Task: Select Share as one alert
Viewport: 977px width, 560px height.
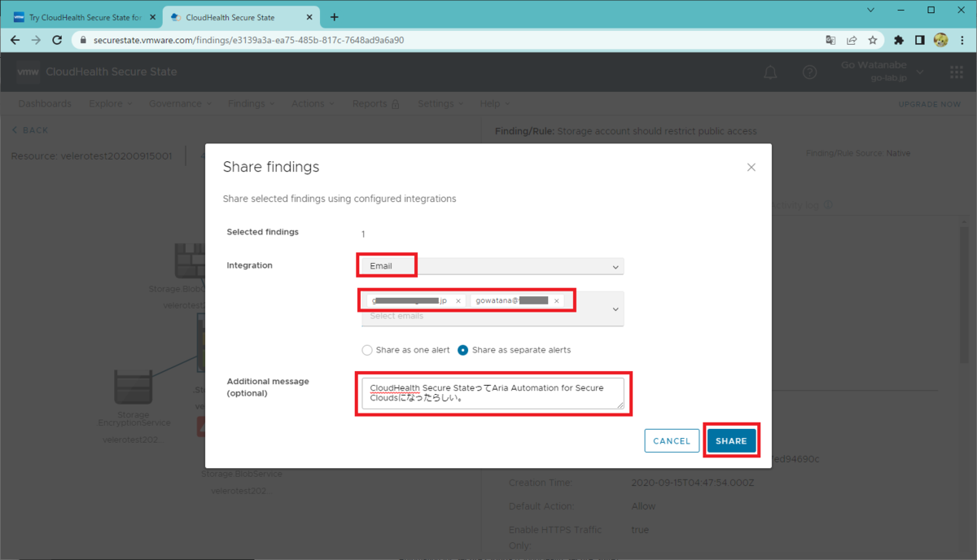Action: click(x=367, y=350)
